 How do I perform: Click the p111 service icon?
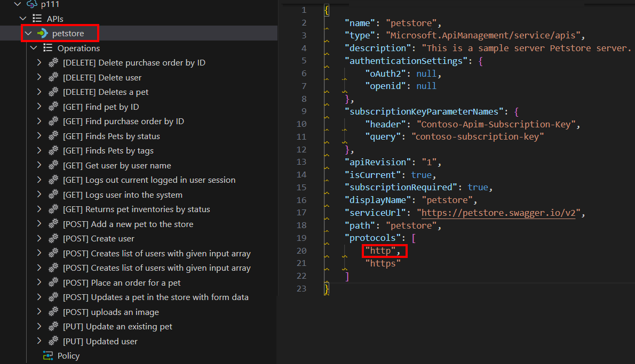(x=33, y=5)
